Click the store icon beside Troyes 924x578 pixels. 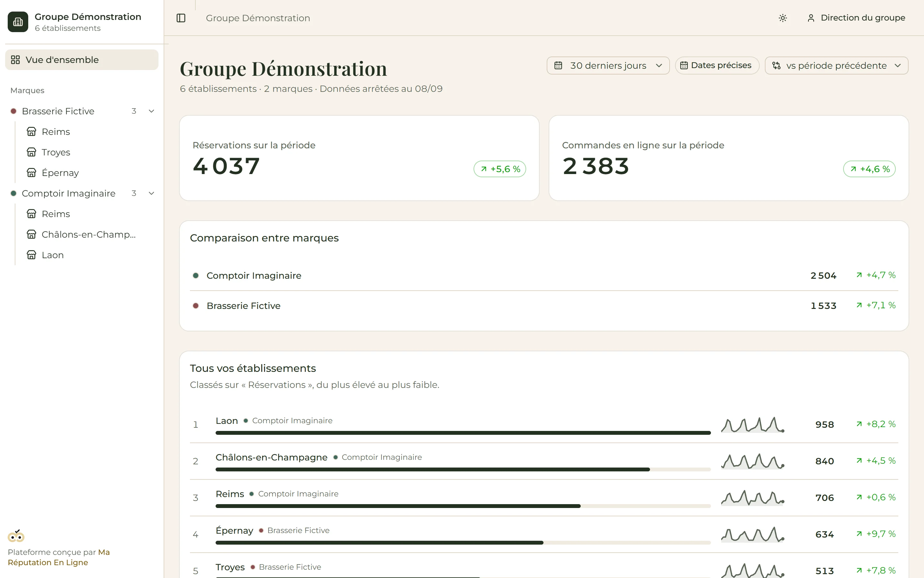(31, 152)
